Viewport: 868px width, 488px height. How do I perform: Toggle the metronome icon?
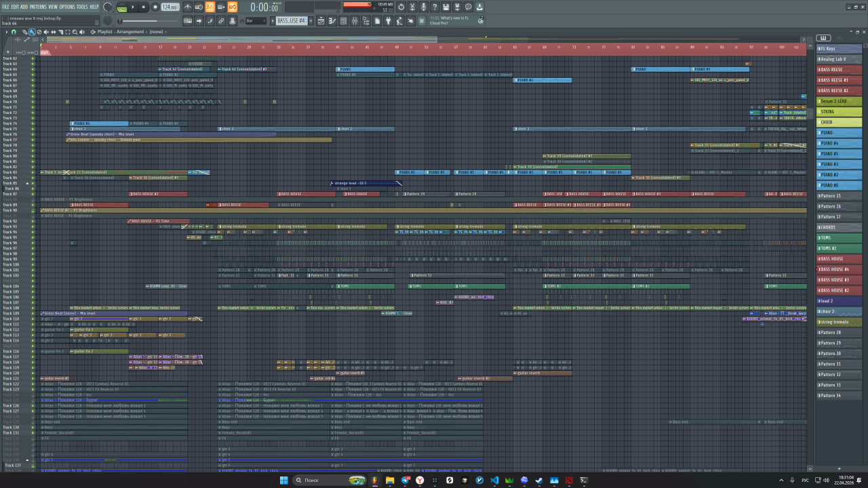(x=187, y=7)
